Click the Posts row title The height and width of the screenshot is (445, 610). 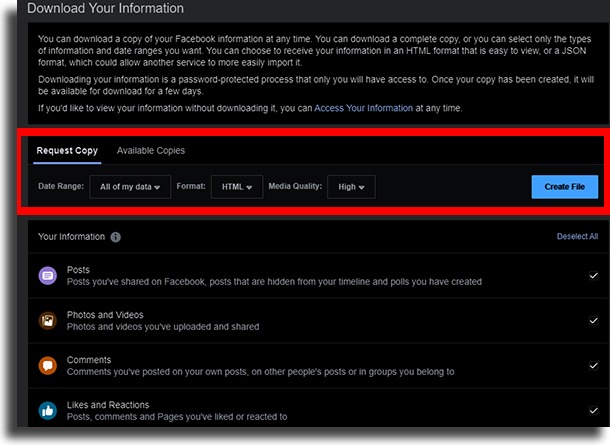pyautogui.click(x=78, y=270)
